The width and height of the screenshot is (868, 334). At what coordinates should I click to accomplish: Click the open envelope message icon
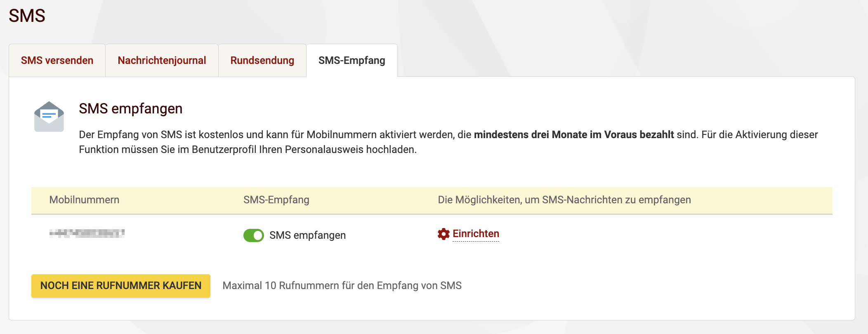[x=49, y=117]
